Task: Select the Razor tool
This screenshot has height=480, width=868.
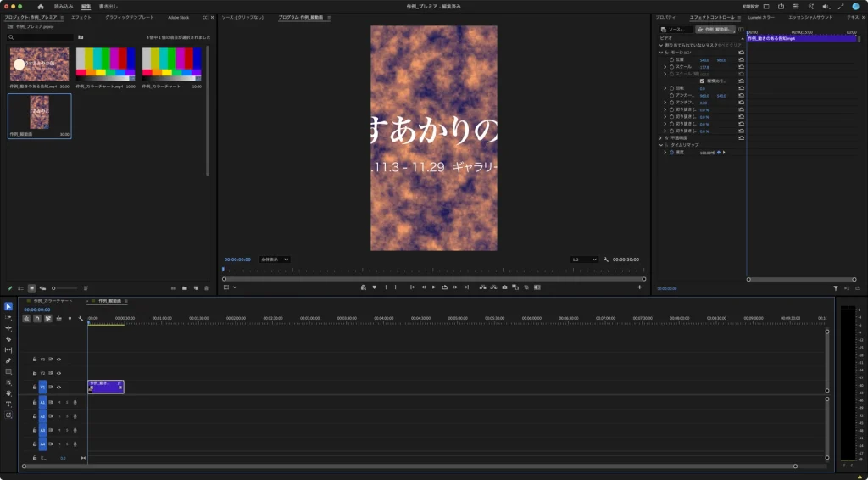Action: [x=8, y=339]
